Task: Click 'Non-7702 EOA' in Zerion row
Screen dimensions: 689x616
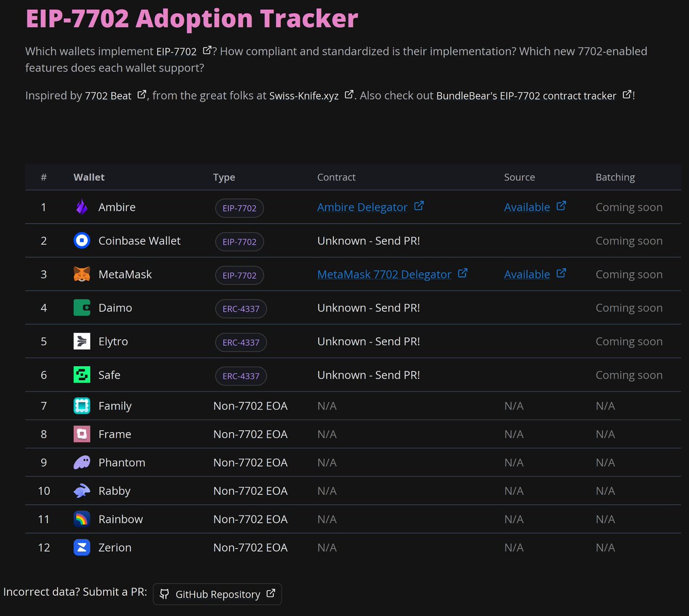Action: pyautogui.click(x=250, y=548)
